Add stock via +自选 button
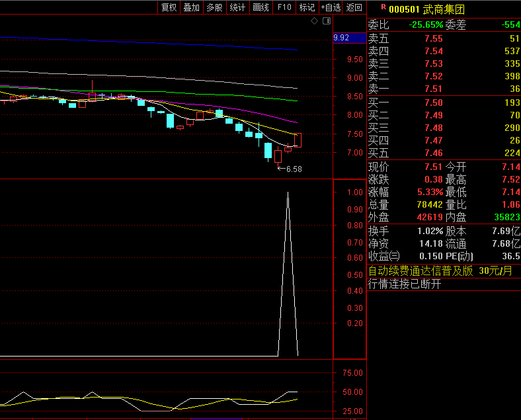This screenshot has width=521, height=420. [x=331, y=7]
